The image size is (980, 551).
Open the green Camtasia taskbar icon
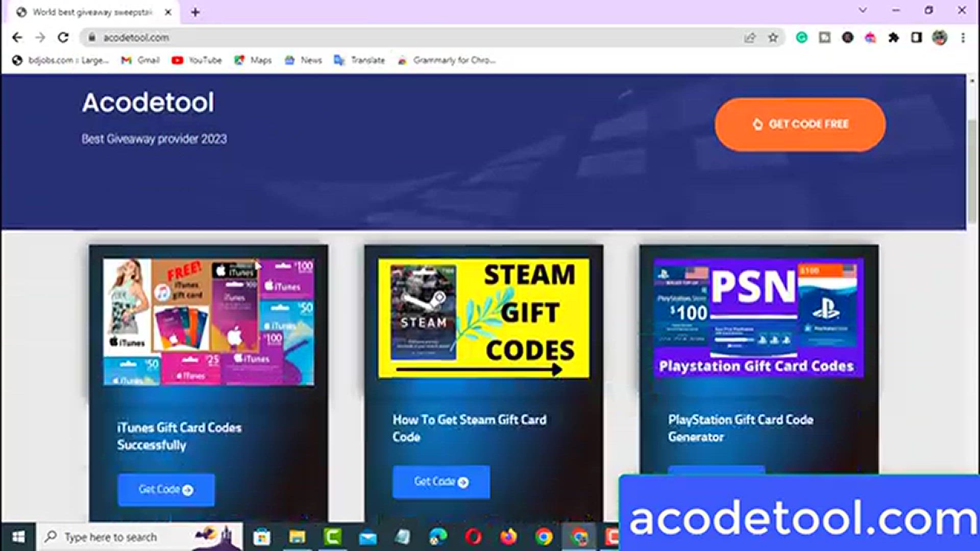(x=332, y=537)
